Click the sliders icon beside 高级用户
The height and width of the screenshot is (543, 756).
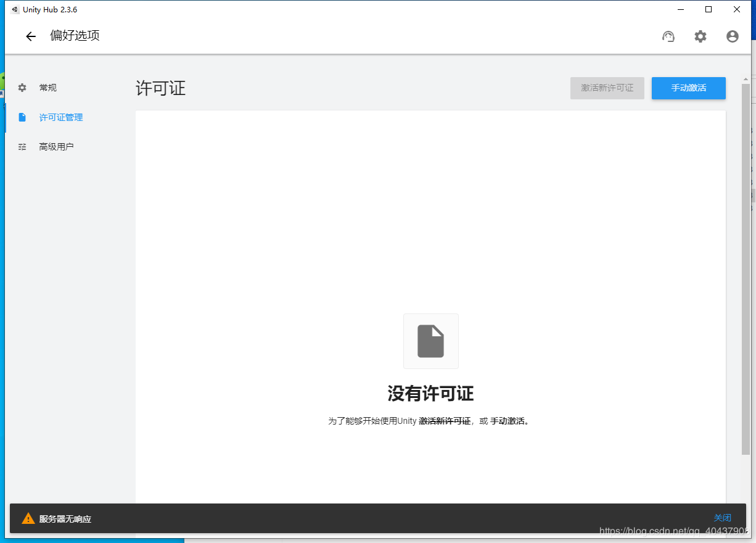coord(22,147)
